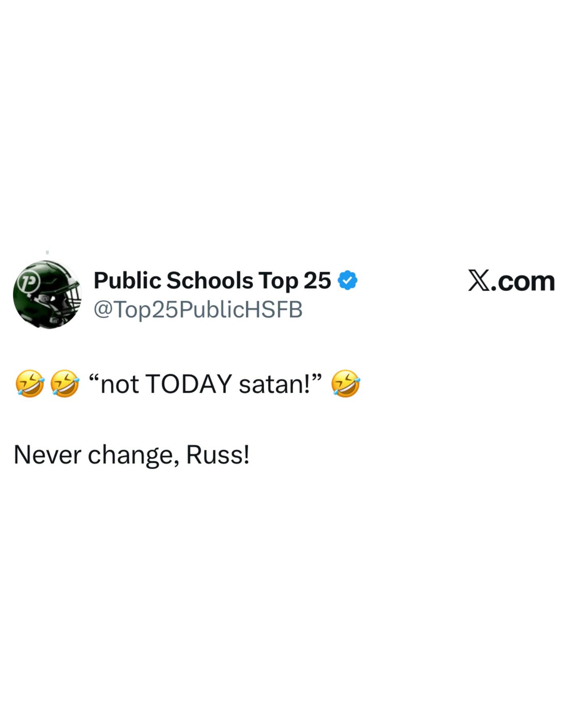Click the X logo beside .com
Image resolution: width=583 pixels, height=728 pixels.
[x=478, y=281]
